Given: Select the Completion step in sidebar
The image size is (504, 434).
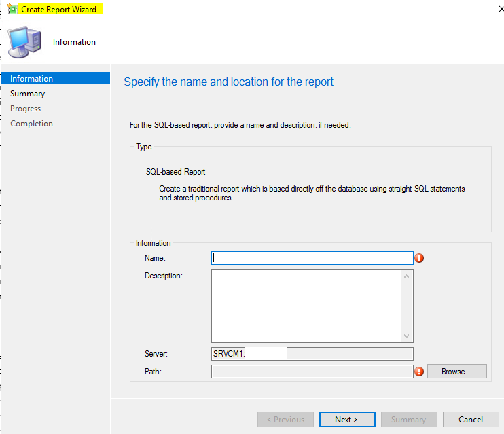Looking at the screenshot, I should pos(31,124).
